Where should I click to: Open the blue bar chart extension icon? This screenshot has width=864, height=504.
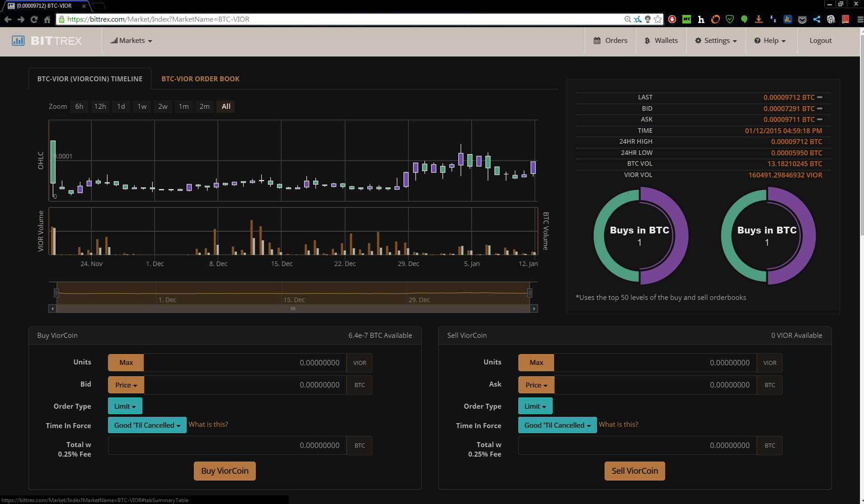(788, 19)
